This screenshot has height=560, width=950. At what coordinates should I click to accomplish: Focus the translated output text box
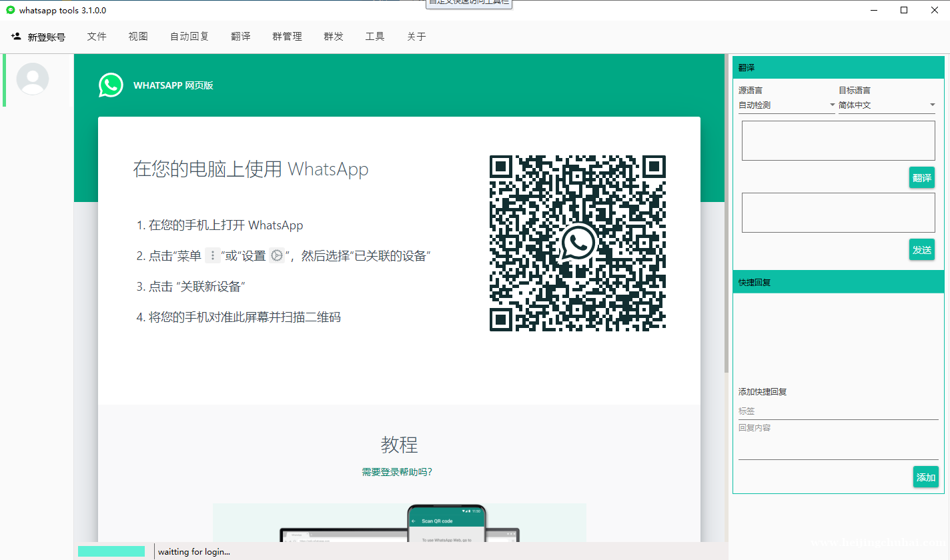click(839, 213)
